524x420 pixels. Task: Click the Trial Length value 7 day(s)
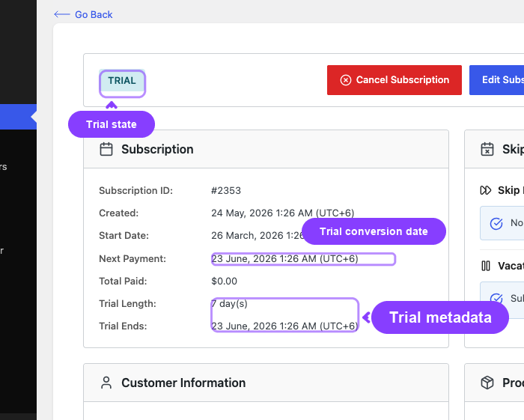(x=229, y=304)
